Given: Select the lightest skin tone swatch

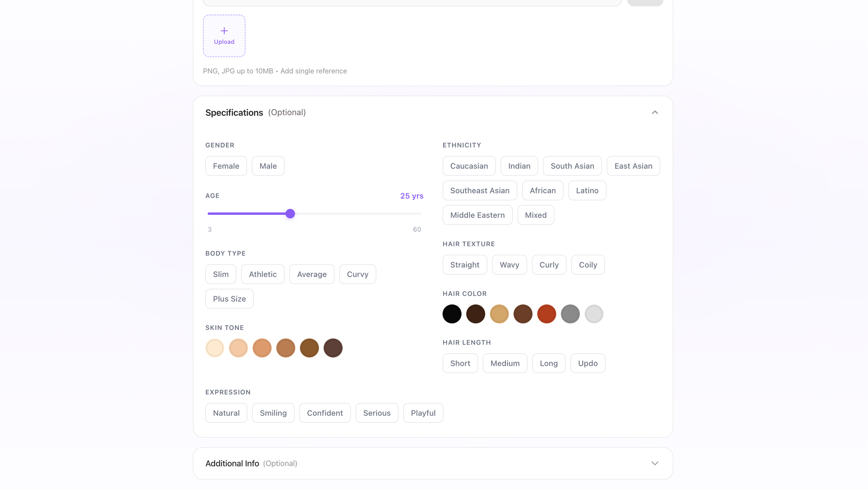Looking at the screenshot, I should coord(215,348).
